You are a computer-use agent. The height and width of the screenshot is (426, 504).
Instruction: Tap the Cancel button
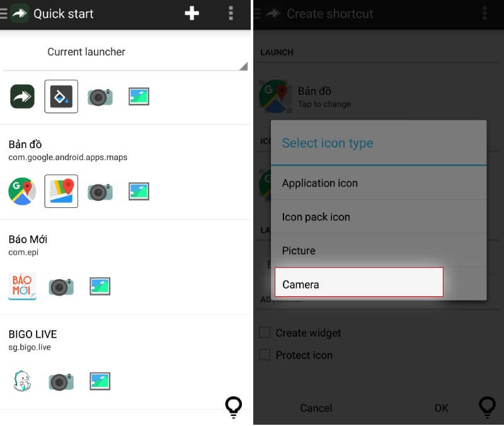(x=316, y=408)
